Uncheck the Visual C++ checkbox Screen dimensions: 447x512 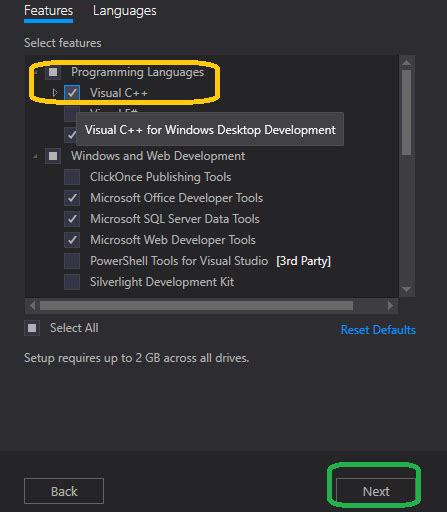(72, 93)
